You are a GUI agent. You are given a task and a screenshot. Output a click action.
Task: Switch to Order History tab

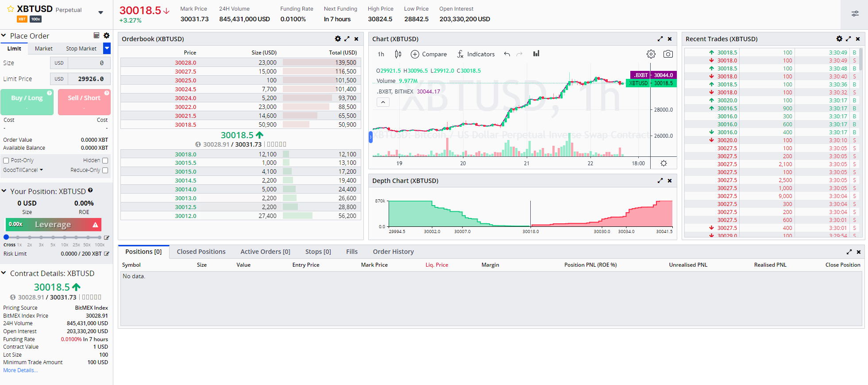tap(393, 252)
